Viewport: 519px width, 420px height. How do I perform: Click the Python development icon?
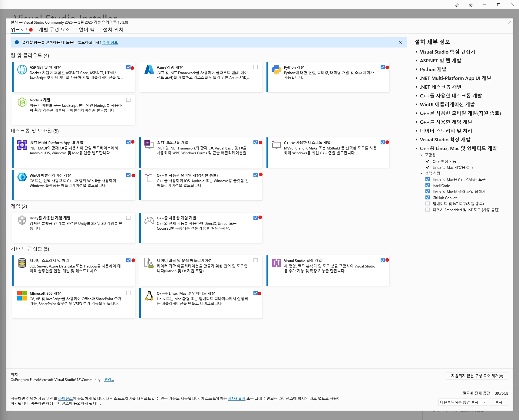pyautogui.click(x=276, y=70)
